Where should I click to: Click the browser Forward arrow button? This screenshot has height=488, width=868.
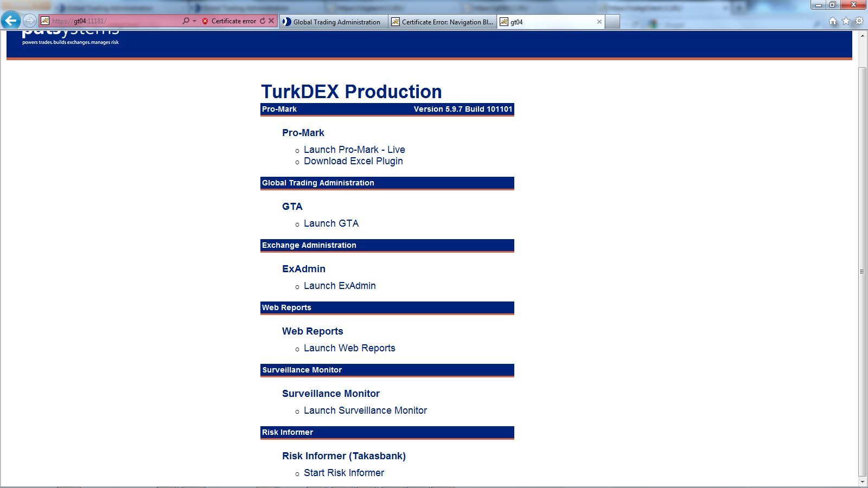[x=30, y=21]
